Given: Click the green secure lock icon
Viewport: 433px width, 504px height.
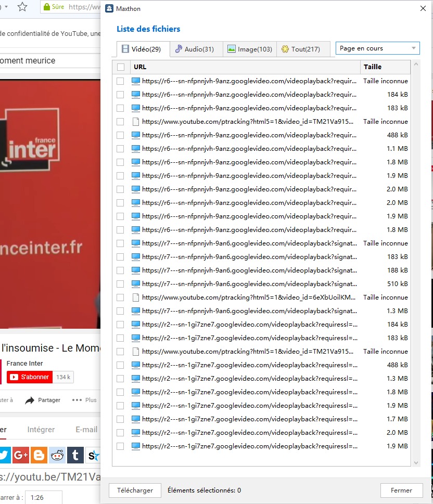Looking at the screenshot, I should [x=47, y=7].
